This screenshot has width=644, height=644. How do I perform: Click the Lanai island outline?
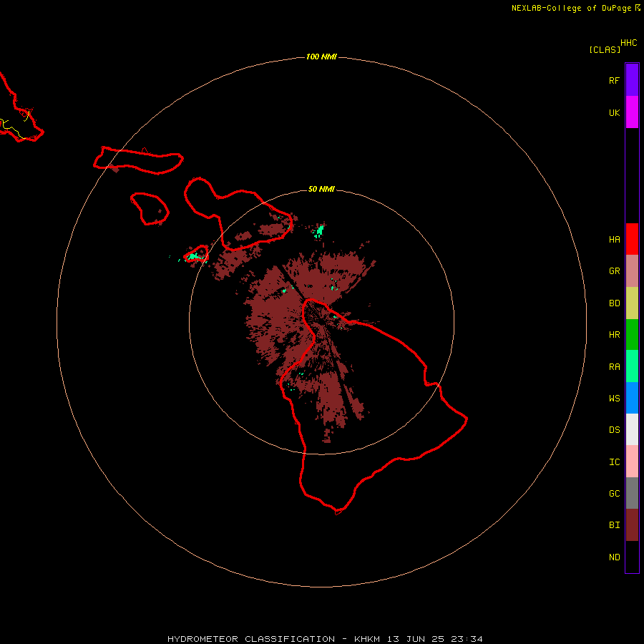point(150,209)
